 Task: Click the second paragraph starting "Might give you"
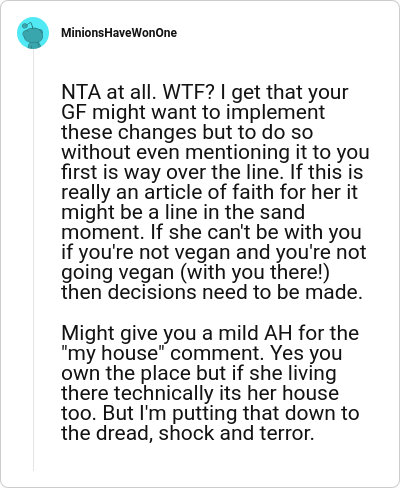(210, 383)
